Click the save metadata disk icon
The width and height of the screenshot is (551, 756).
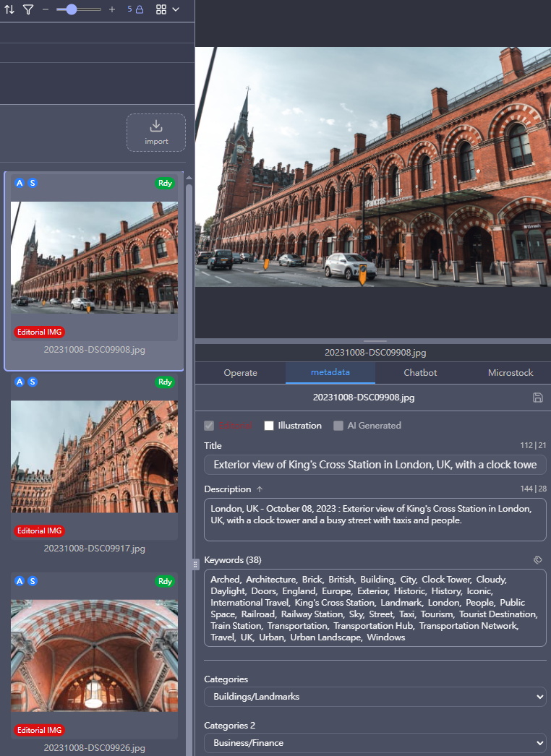(537, 398)
